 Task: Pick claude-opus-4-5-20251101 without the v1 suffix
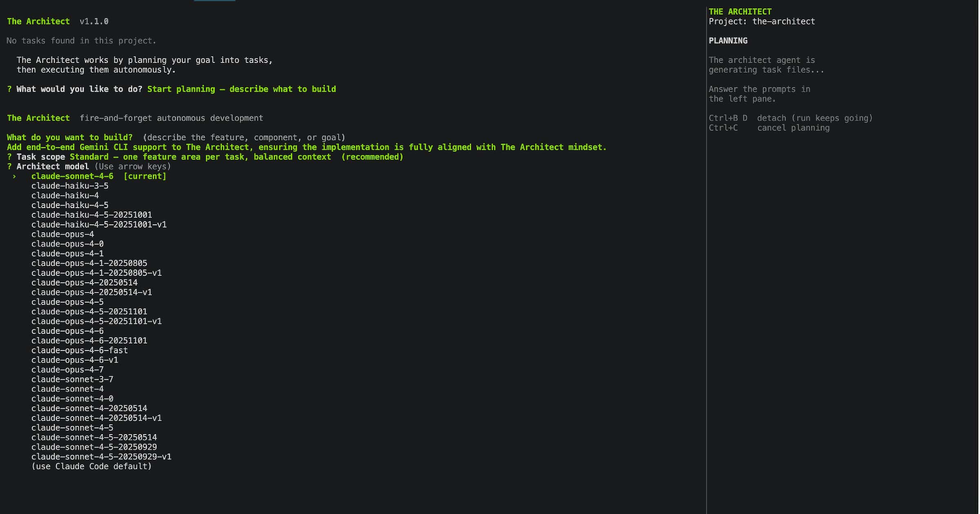coord(89,312)
